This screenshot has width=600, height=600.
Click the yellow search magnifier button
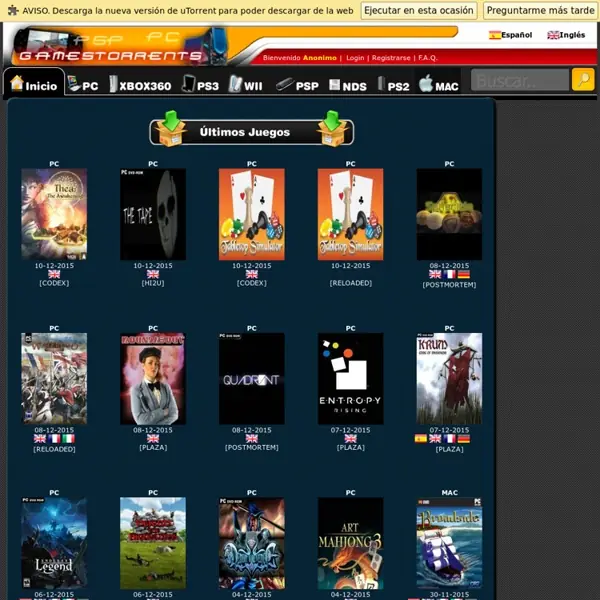(583, 80)
